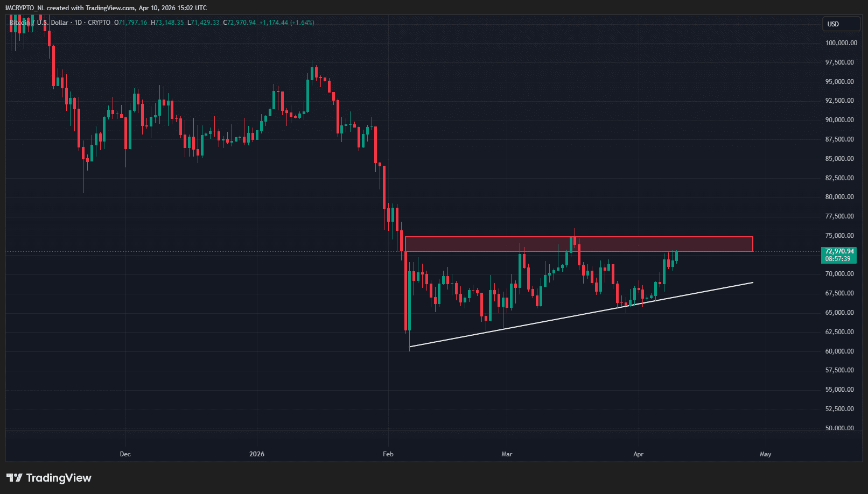The height and width of the screenshot is (494, 868).
Task: Click the +1,174.44 (+1.64%) change value
Action: coord(286,23)
